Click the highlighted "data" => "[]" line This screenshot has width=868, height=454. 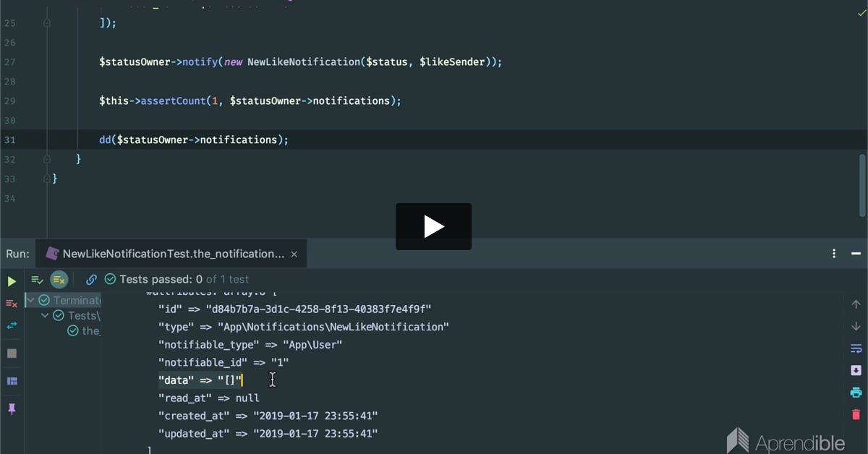coord(200,380)
